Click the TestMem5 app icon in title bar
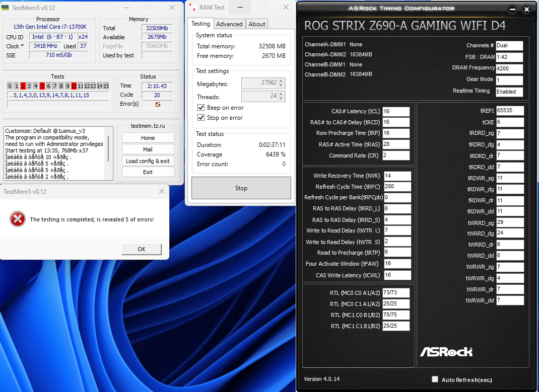539x392 pixels. point(5,7)
